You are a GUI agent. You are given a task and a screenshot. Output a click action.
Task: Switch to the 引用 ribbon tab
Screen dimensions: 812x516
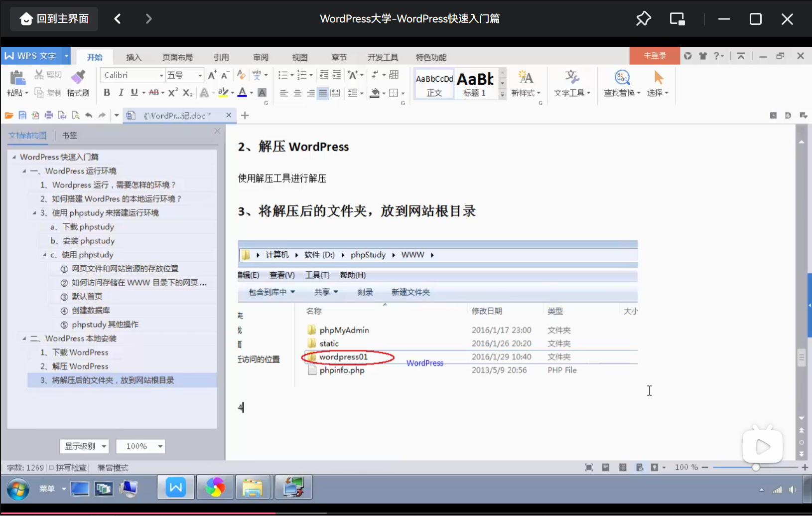click(221, 57)
